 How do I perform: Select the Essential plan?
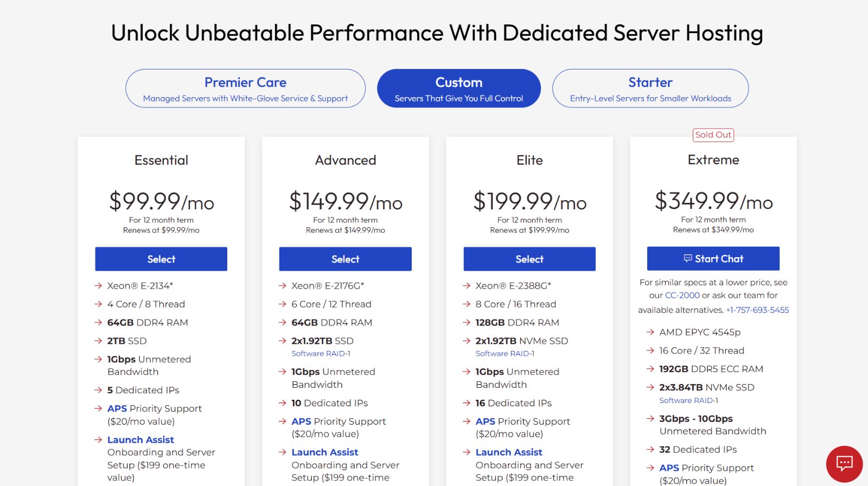click(x=161, y=259)
